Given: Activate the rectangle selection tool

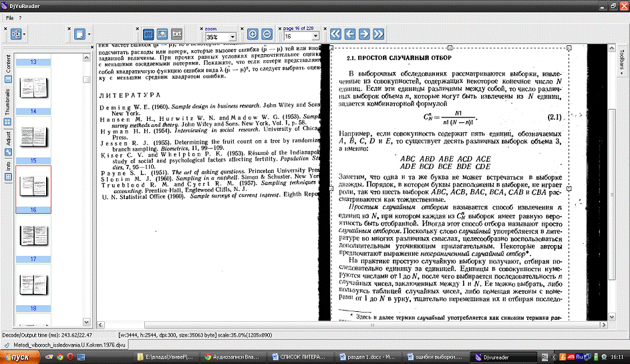Looking at the screenshot, I should [x=148, y=34].
